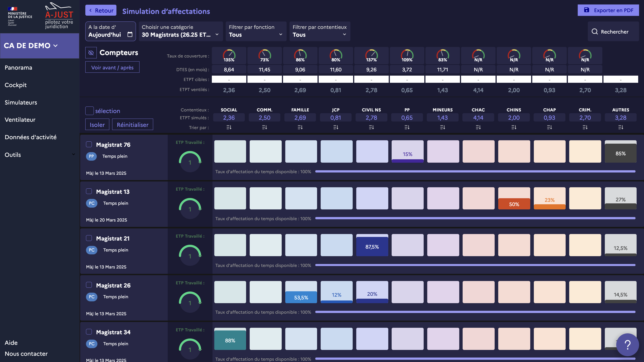The width and height of the screenshot is (644, 362).
Task: Expand the Filtrer par contentieux dropdown
Action: point(320,31)
